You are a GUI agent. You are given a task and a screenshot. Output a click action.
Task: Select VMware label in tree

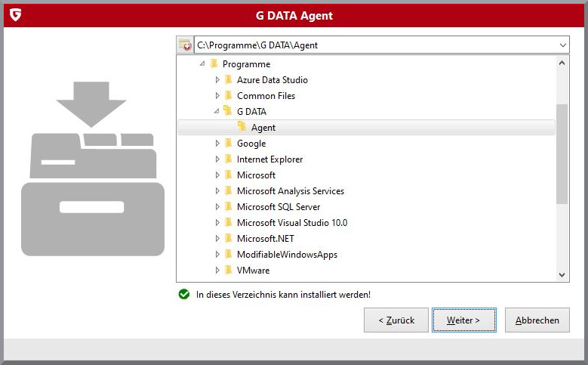coord(253,271)
